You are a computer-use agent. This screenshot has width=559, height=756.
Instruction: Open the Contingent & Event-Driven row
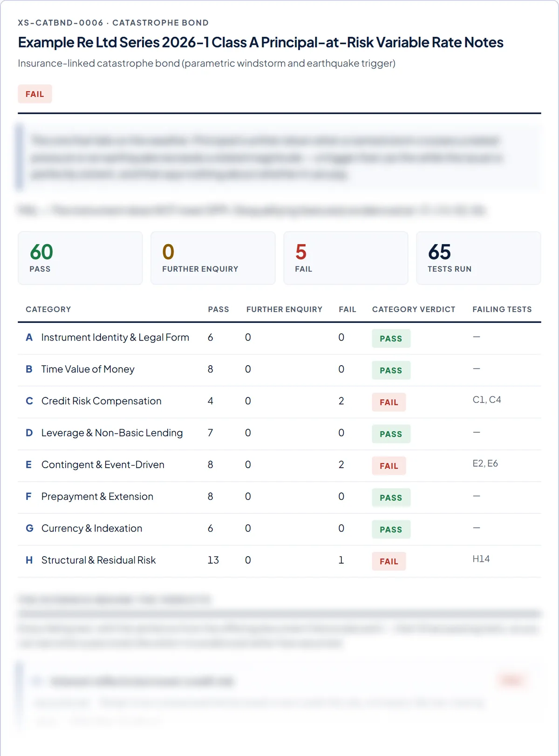click(279, 466)
